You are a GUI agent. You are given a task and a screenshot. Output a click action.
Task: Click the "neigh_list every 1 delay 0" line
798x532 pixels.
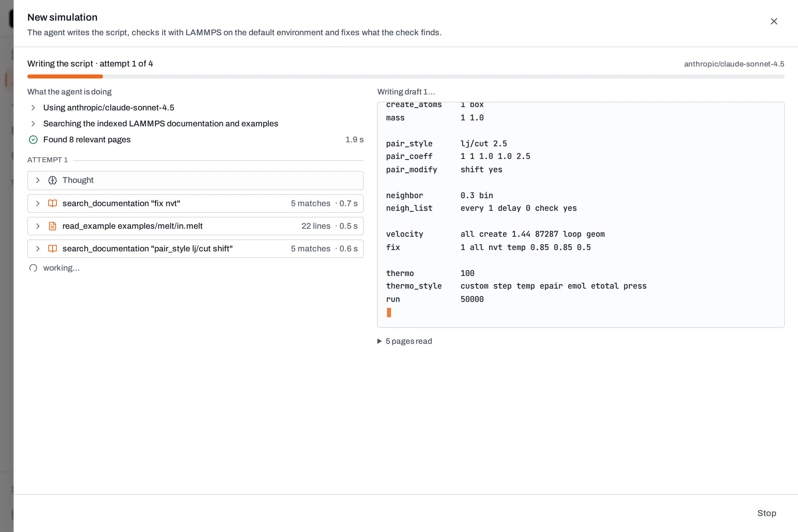coord(481,208)
